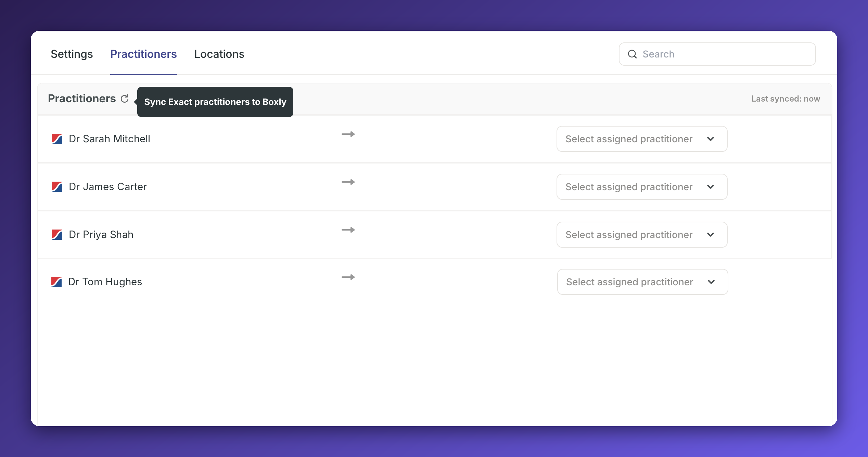Click the magnifier icon in Search box
The image size is (868, 457).
pyautogui.click(x=632, y=54)
